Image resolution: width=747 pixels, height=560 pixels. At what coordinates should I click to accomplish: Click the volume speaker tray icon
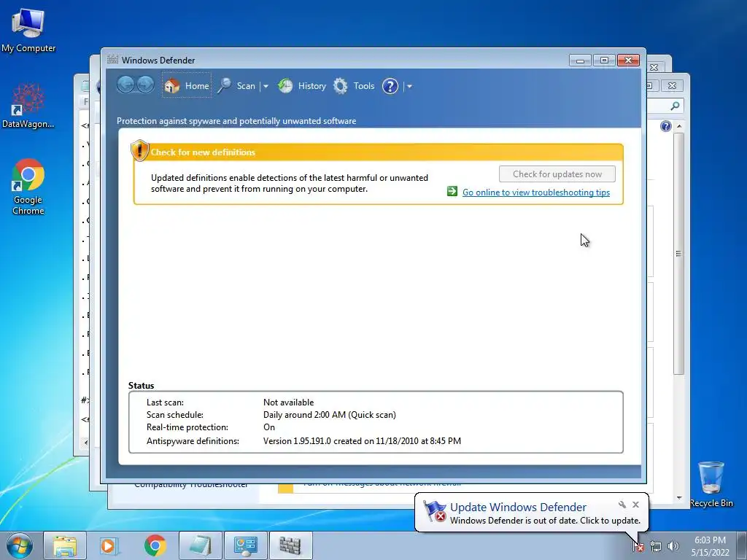pos(673,547)
